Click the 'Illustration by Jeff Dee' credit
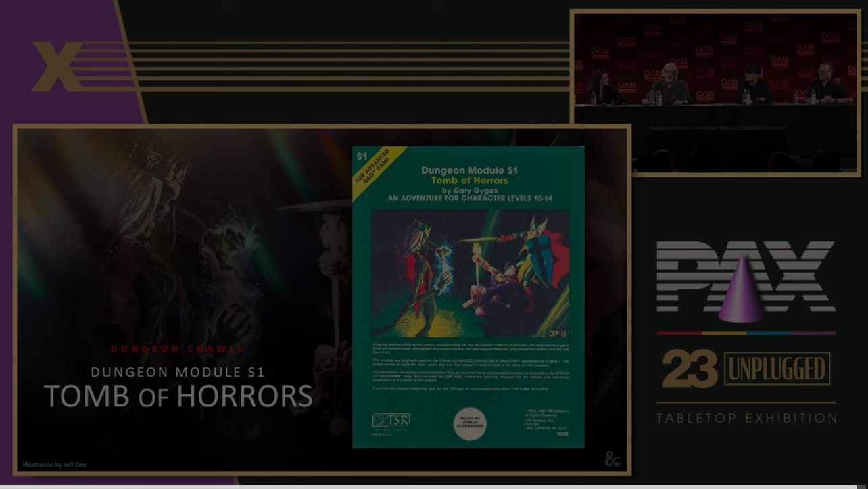 [x=55, y=465]
